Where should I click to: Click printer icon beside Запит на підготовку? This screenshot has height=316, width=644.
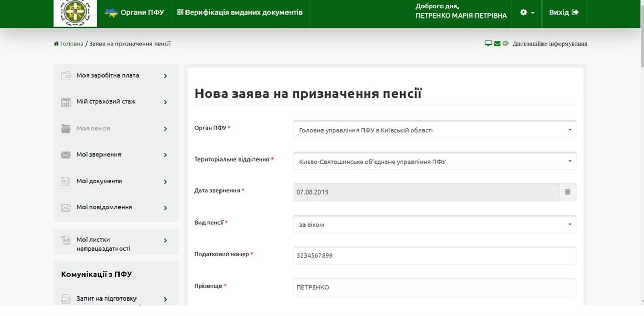point(65,299)
